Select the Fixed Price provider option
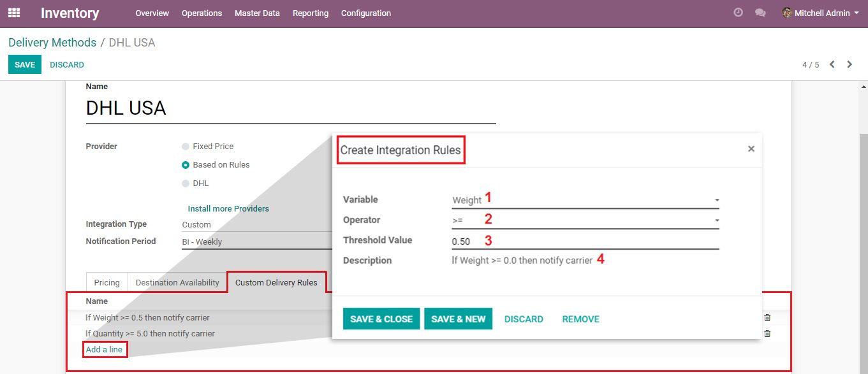Screen dimensions: 868x374 pyautogui.click(x=186, y=147)
